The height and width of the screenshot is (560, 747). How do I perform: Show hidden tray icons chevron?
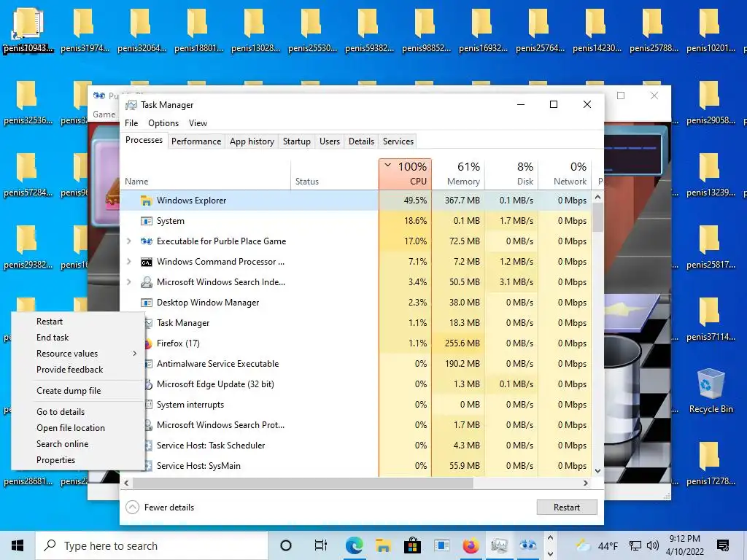[550, 538]
